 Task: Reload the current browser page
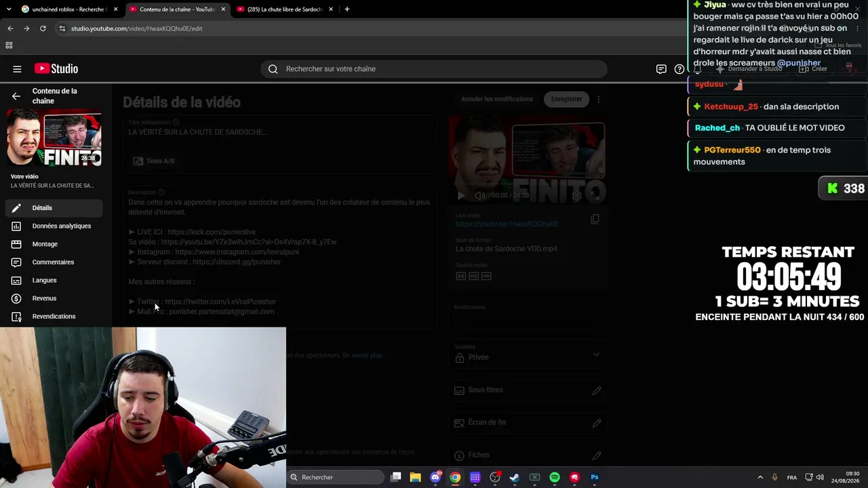pos(43,28)
